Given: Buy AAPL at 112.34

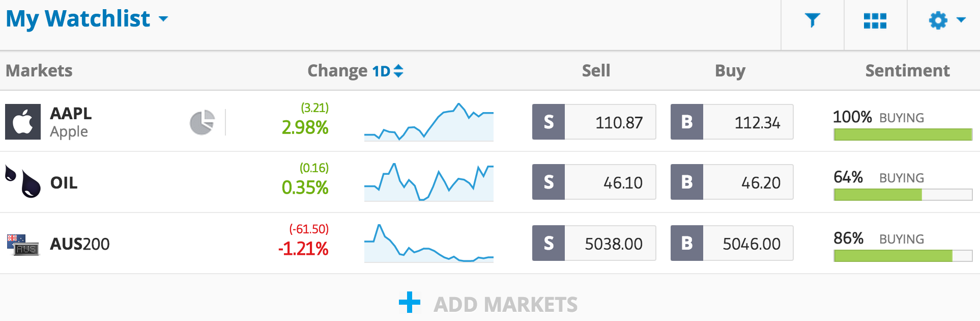Looking at the screenshot, I should tap(732, 122).
